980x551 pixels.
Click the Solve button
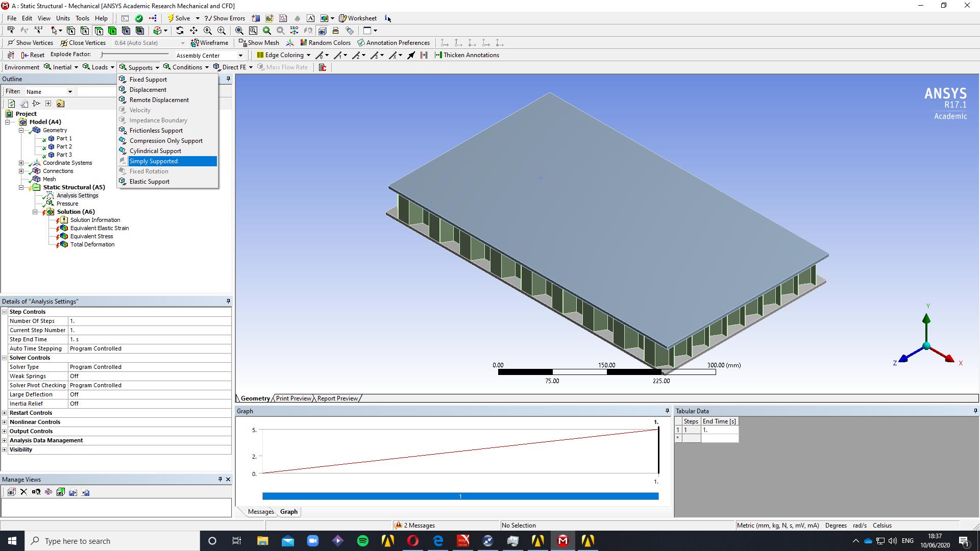179,18
